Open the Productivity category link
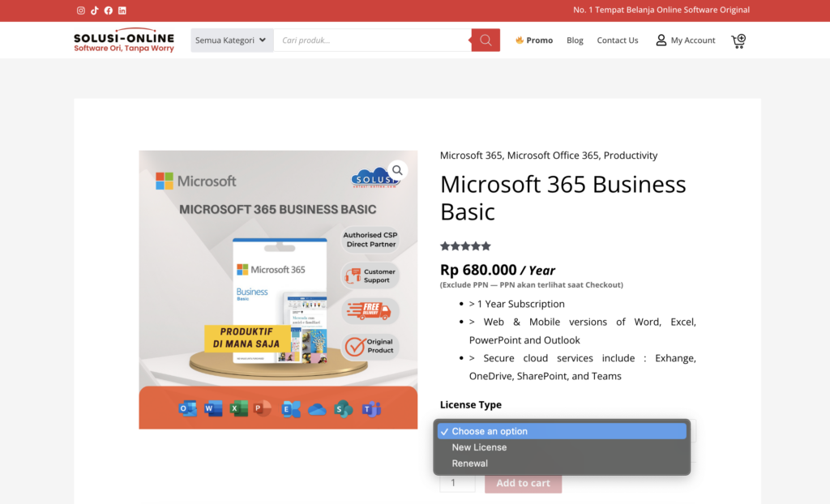830x504 pixels. coord(631,155)
